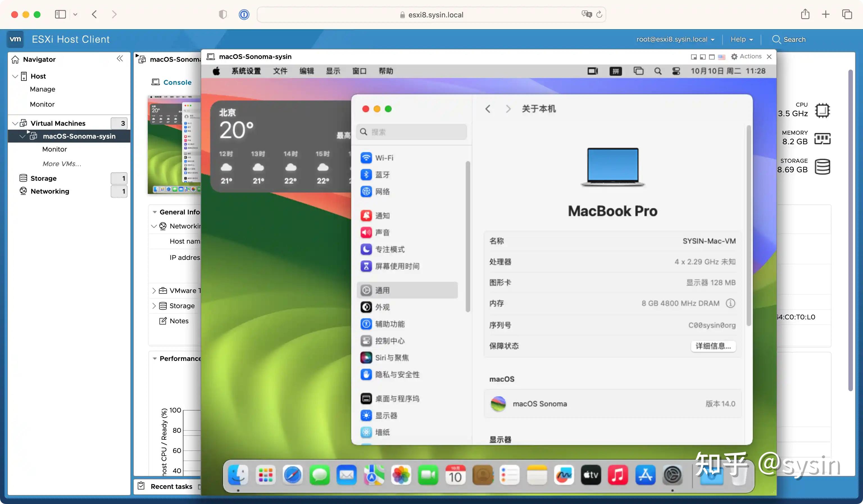
Task: Open the Apple menu in the VM
Action: coord(216,71)
